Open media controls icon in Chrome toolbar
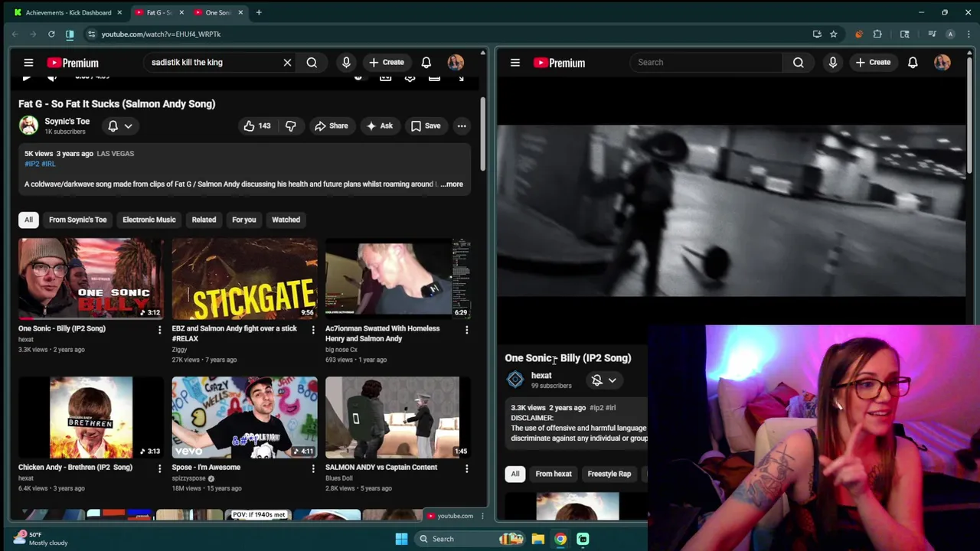 point(932,34)
